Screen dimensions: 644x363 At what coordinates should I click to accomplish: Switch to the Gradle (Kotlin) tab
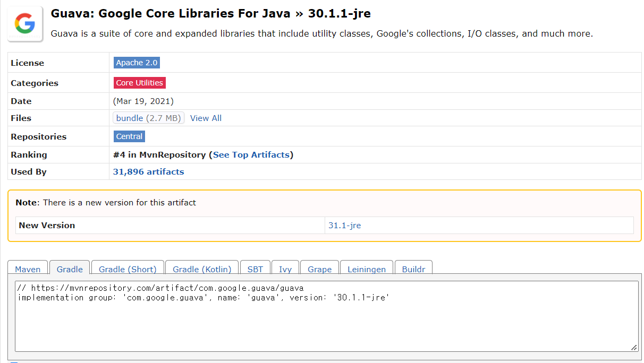click(x=202, y=268)
